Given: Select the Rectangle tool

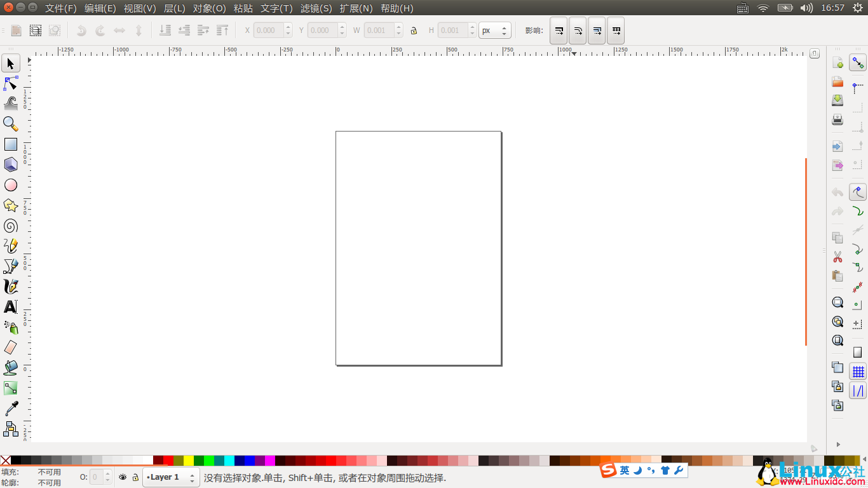Looking at the screenshot, I should pyautogui.click(x=11, y=144).
